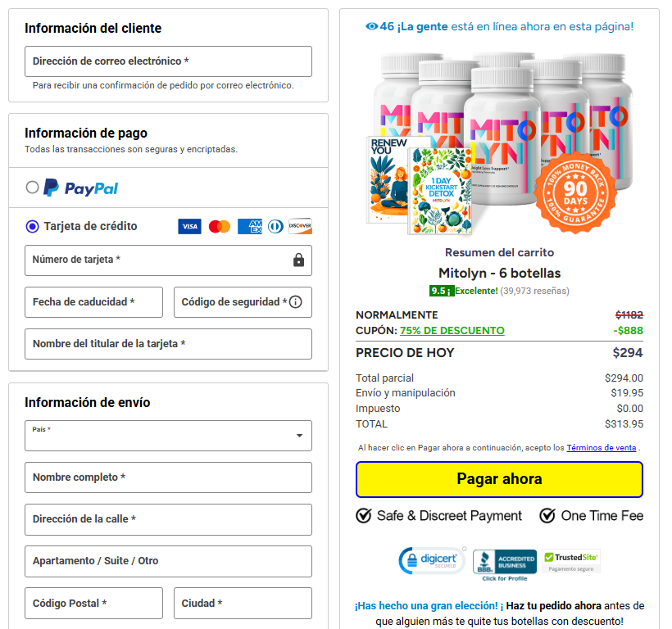The height and width of the screenshot is (629, 672).
Task: Click the Código Postal input field
Action: [x=94, y=603]
